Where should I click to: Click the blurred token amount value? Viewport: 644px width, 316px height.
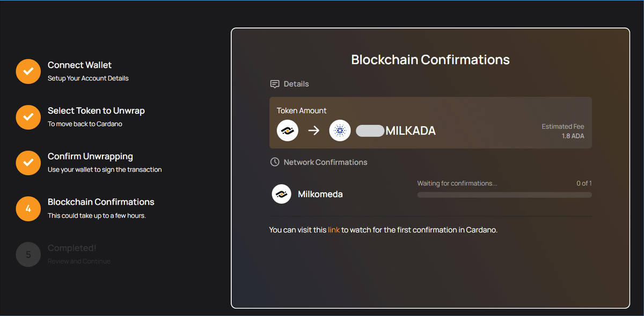point(370,131)
